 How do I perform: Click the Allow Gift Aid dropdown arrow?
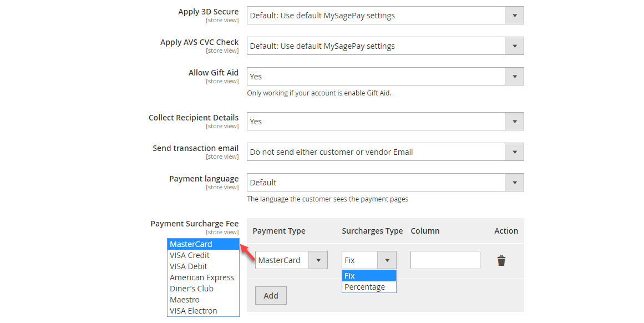tap(515, 76)
